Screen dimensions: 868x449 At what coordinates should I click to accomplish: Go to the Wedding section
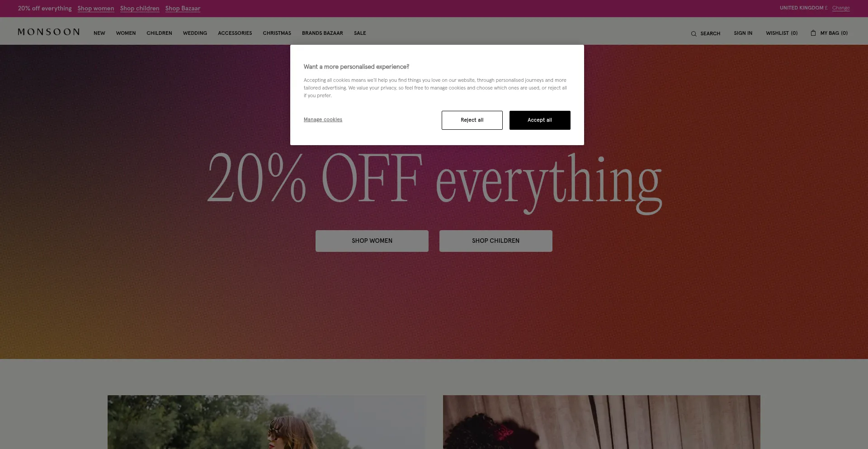click(x=195, y=33)
